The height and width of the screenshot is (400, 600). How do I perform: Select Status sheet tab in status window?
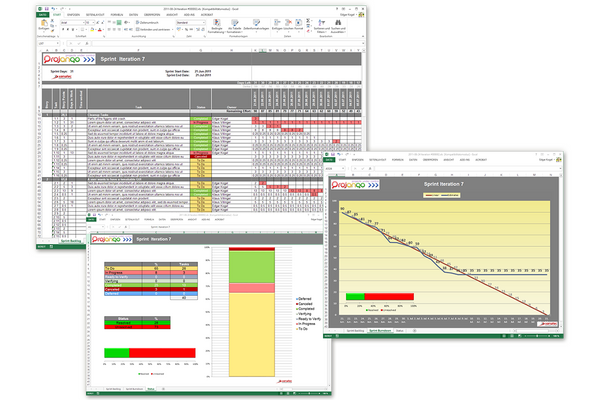pos(151,389)
